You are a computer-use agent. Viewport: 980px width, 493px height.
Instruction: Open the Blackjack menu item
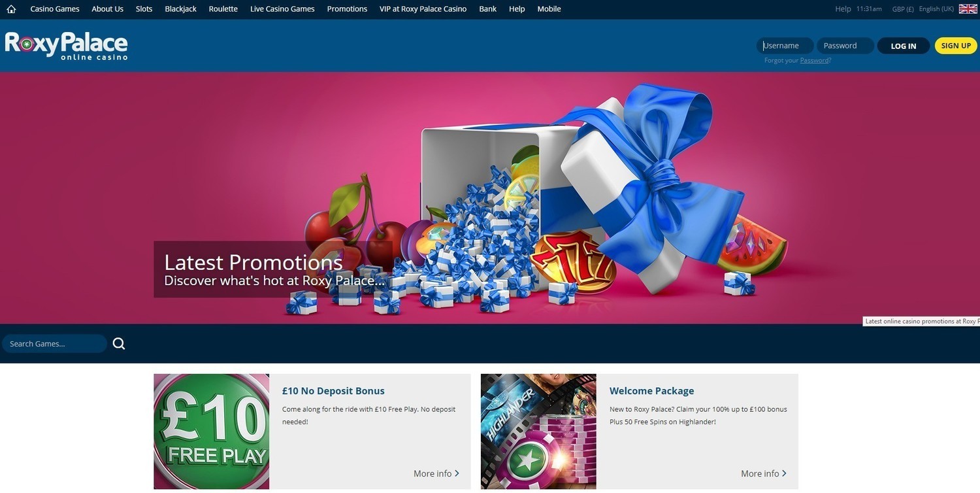[180, 9]
